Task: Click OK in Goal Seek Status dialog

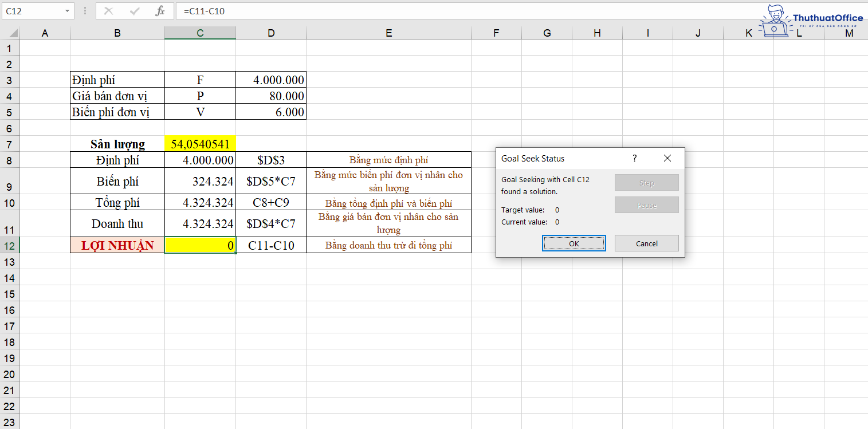Action: pos(574,243)
